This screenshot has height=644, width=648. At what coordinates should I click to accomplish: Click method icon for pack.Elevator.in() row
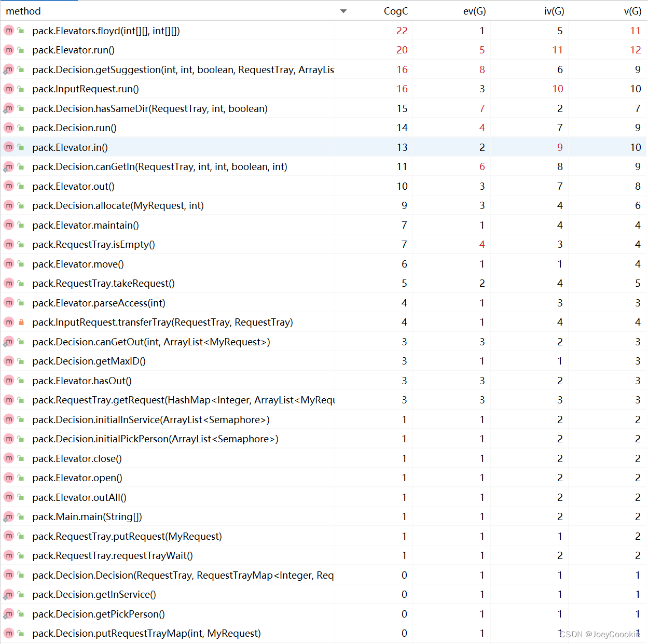(x=9, y=147)
